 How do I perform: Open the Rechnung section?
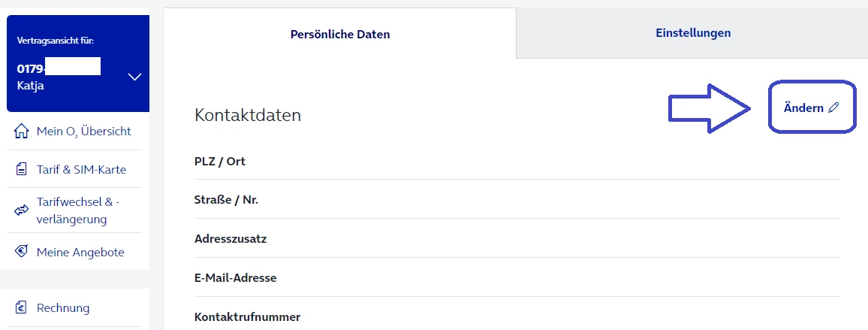63,307
